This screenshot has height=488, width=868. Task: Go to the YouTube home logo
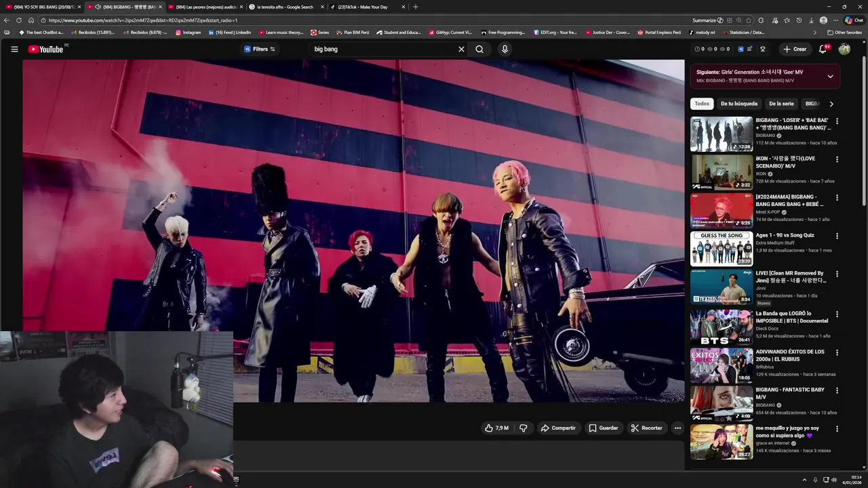[45, 49]
